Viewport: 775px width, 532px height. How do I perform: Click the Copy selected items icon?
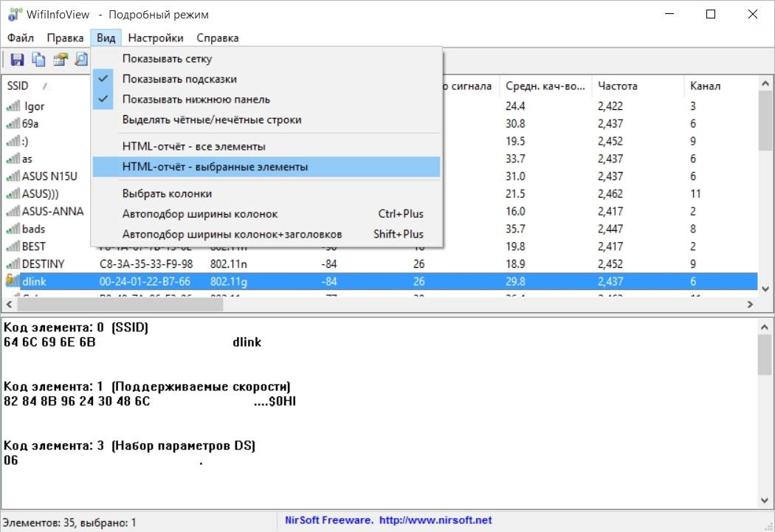(x=38, y=60)
